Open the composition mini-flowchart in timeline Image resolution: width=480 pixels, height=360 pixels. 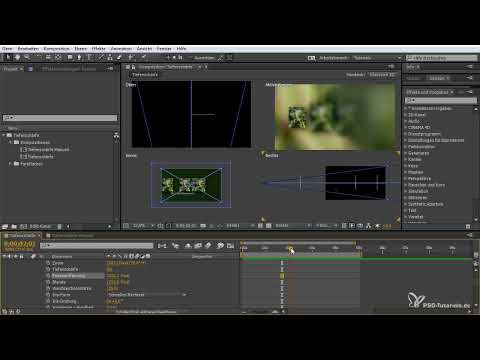tap(162, 246)
